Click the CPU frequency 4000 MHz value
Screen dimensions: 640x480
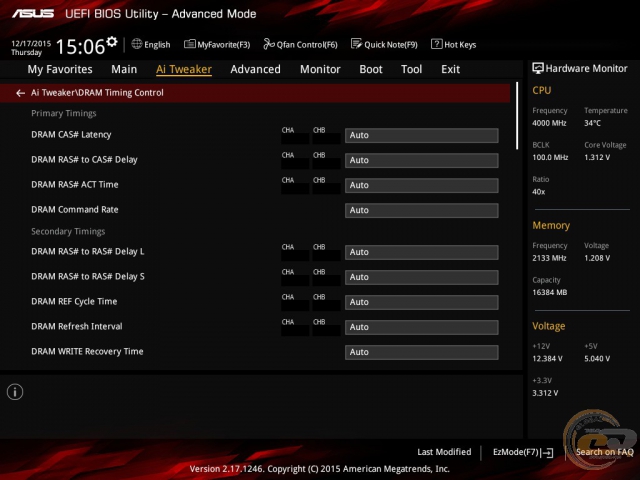click(x=549, y=123)
